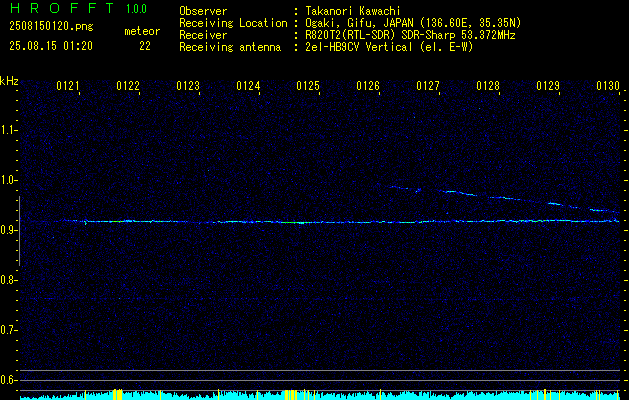This screenshot has width=629, height=400.
Task: Click 2el-HB9CV Vertical antenna text
Action: 389,47
